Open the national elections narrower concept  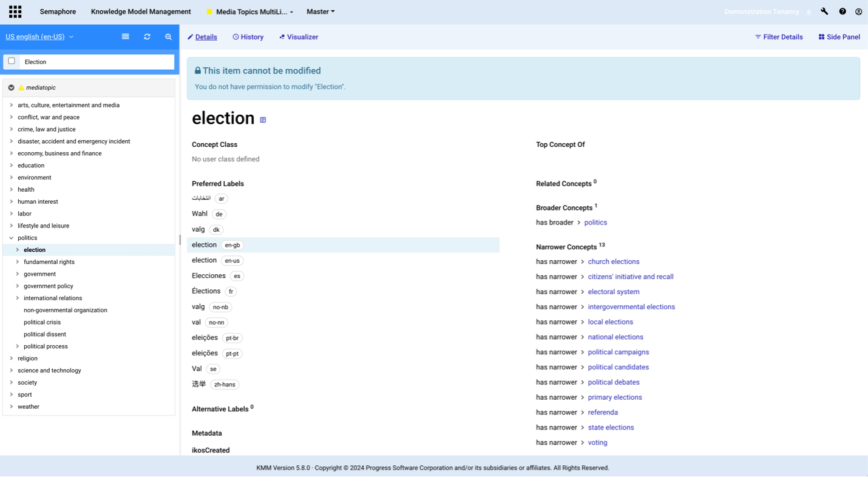click(615, 337)
